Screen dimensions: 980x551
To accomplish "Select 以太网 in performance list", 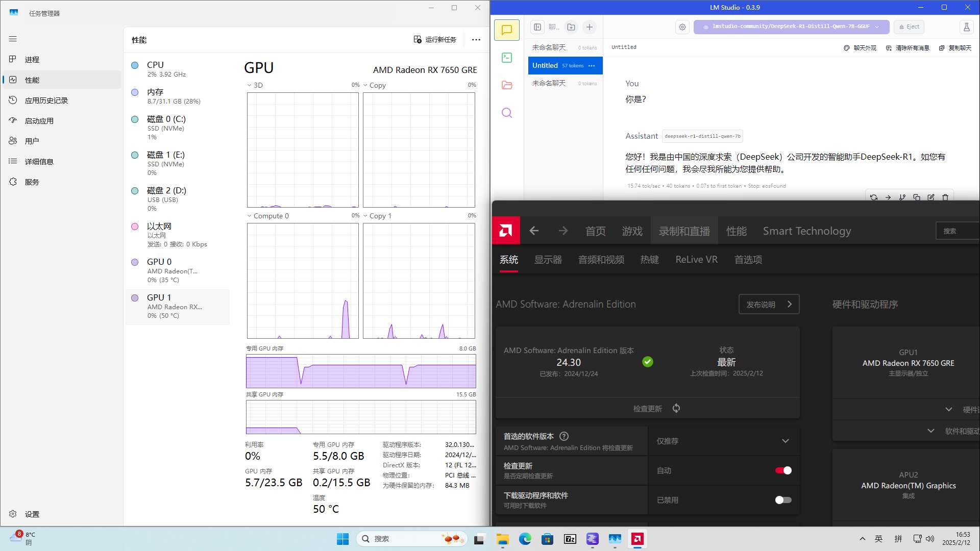I will (178, 235).
